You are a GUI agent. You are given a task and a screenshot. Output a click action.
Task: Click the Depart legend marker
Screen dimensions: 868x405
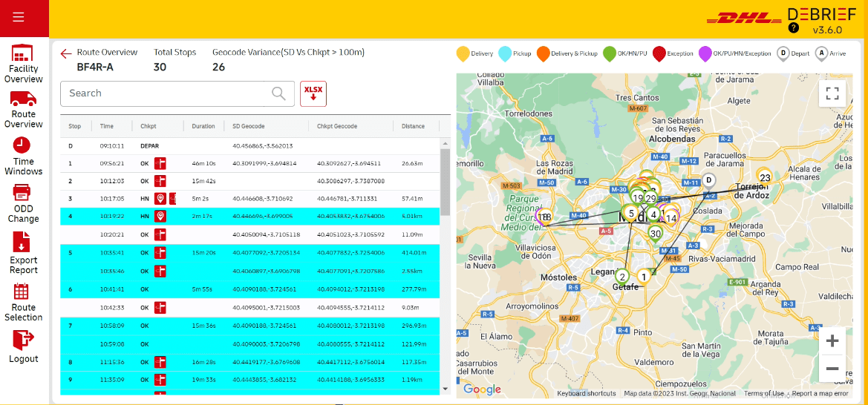click(x=783, y=53)
